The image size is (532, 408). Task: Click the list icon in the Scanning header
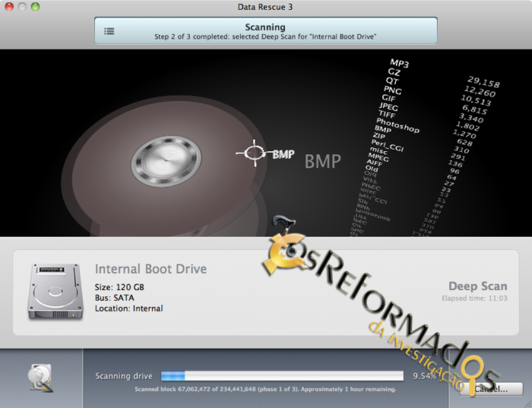109,31
